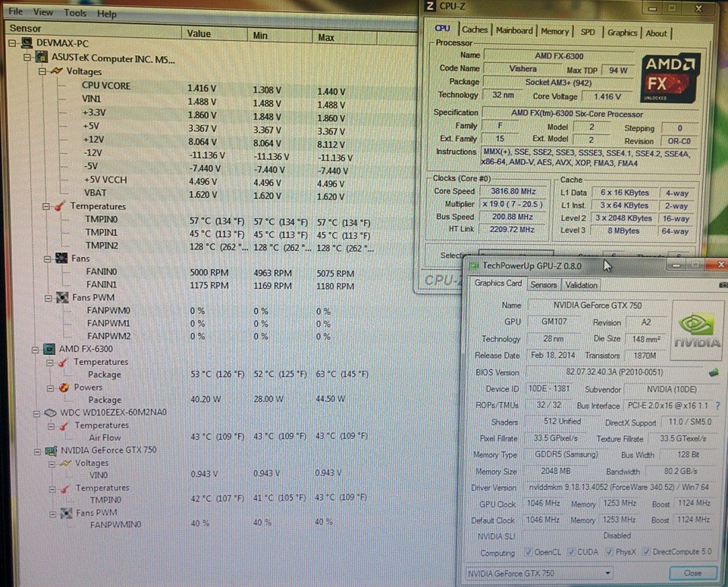Collapse the ASUSTeK Computer INC. node
This screenshot has width=728, height=587.
click(27, 57)
